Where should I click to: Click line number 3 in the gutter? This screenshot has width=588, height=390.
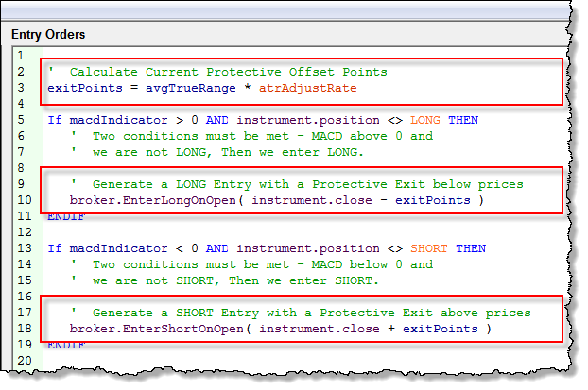point(20,88)
